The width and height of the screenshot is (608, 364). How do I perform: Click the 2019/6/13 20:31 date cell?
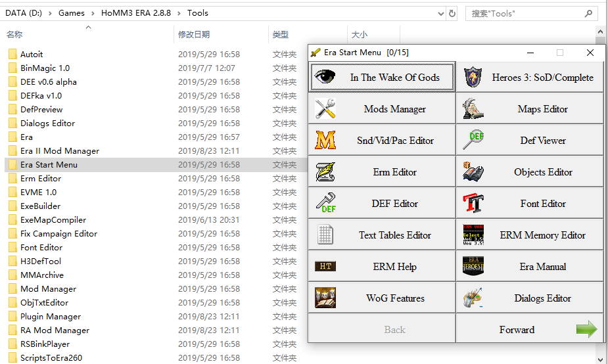pyautogui.click(x=209, y=220)
